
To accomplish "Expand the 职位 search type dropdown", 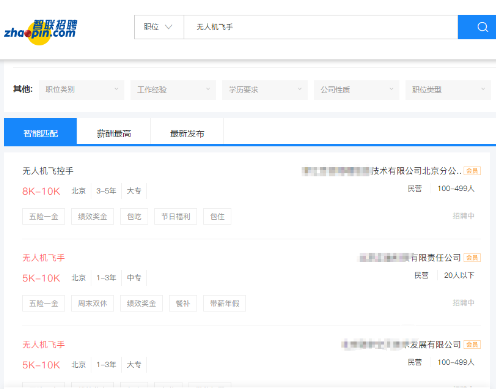I will tap(159, 27).
